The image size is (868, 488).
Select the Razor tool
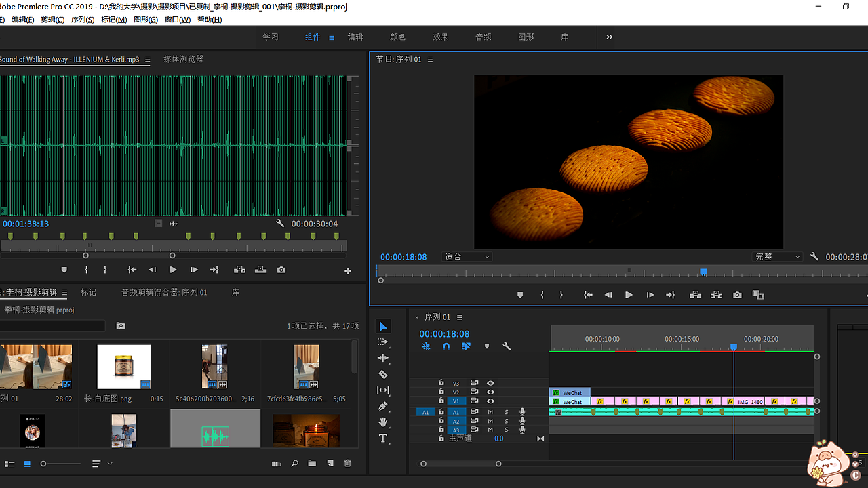(x=383, y=374)
